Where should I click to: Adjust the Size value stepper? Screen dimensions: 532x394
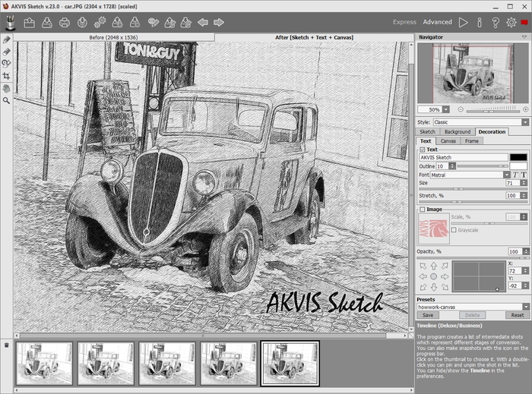point(524,183)
